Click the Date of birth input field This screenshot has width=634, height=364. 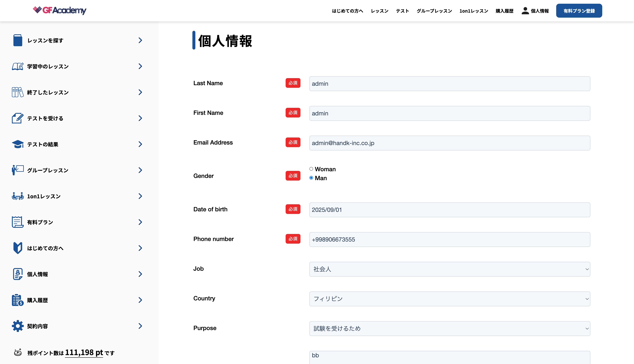pyautogui.click(x=449, y=210)
